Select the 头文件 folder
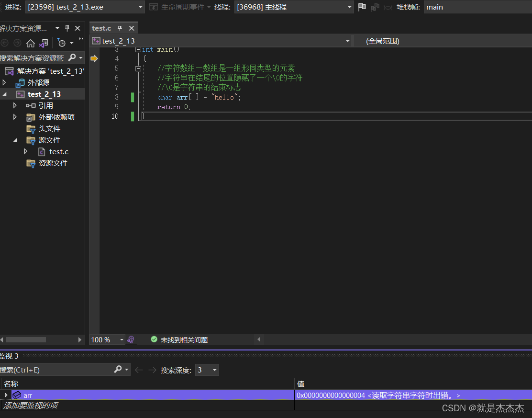The image size is (532, 418). [x=49, y=129]
